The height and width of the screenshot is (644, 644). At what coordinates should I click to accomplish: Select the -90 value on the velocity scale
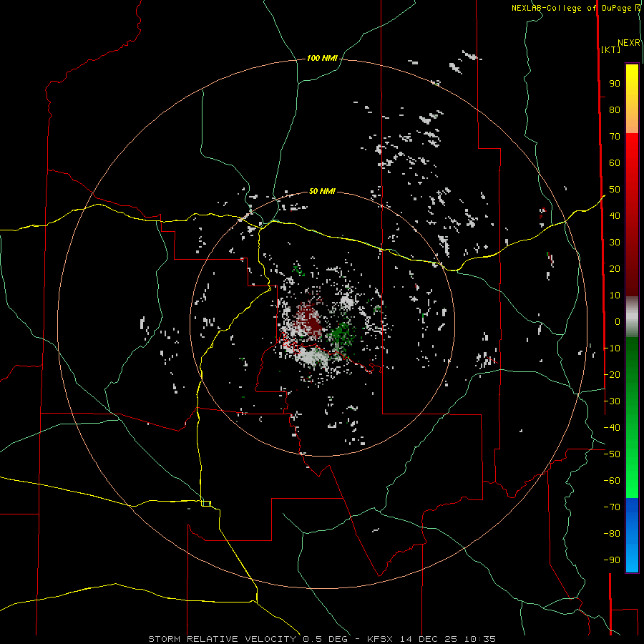click(612, 560)
